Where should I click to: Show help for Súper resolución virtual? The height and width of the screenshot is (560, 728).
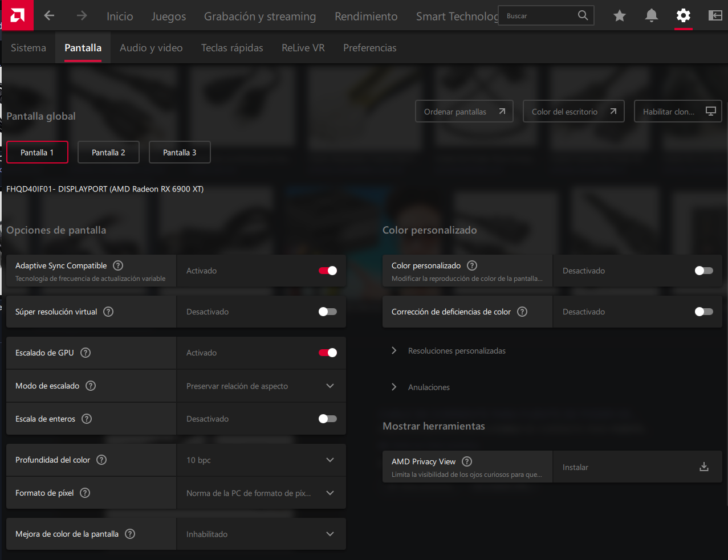[108, 312]
